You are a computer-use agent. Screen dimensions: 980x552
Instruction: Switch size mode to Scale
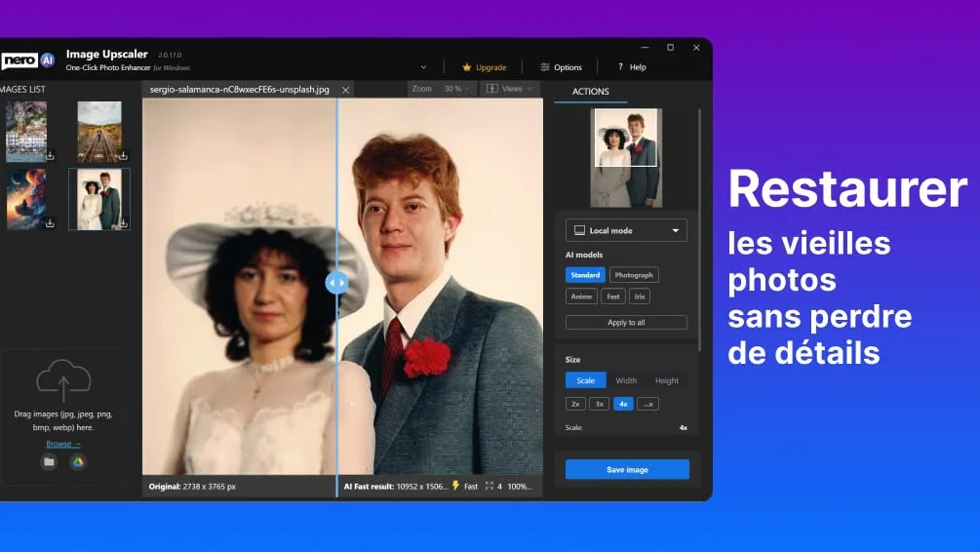[586, 380]
